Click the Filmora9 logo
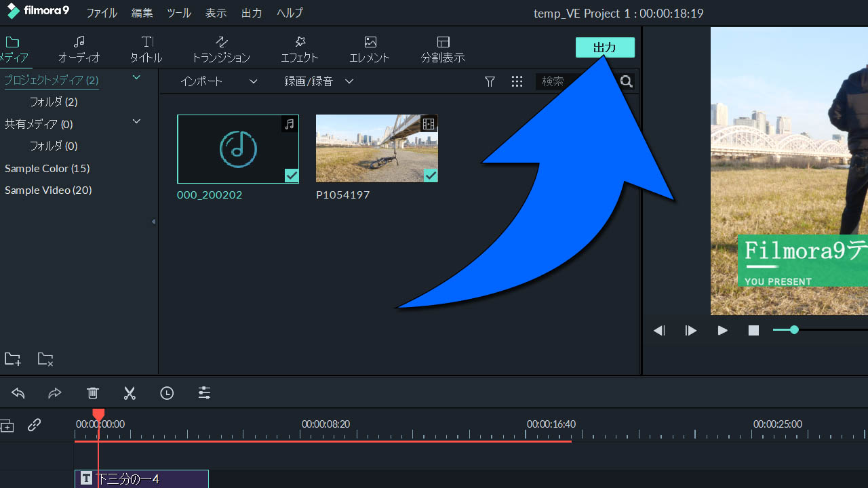868x488 pixels. 38,12
